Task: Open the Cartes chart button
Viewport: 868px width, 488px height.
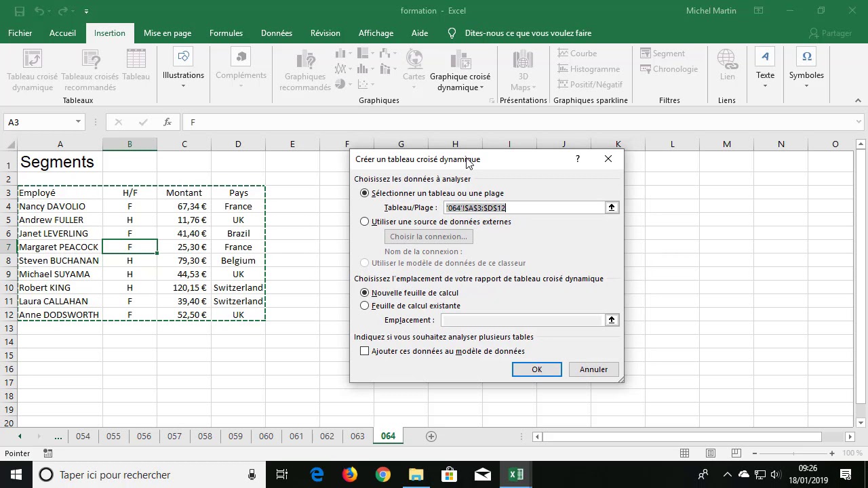Action: (x=414, y=69)
